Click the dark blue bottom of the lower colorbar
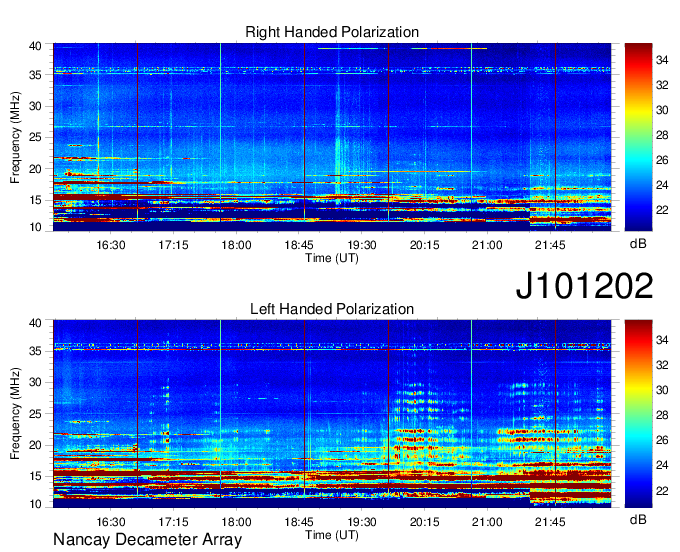The height and width of the screenshot is (552, 680). pos(638,501)
